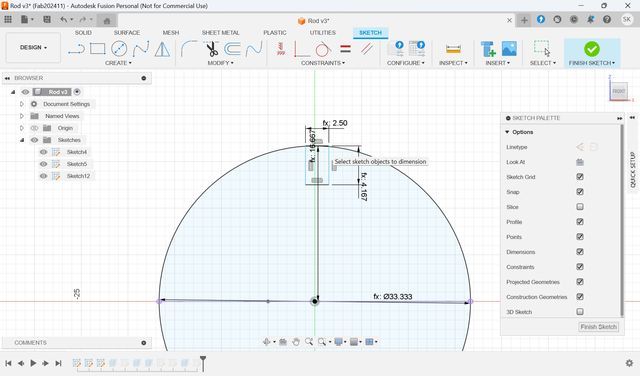Click the Window Select icon
Screen dimensions: 640x376
542,48
